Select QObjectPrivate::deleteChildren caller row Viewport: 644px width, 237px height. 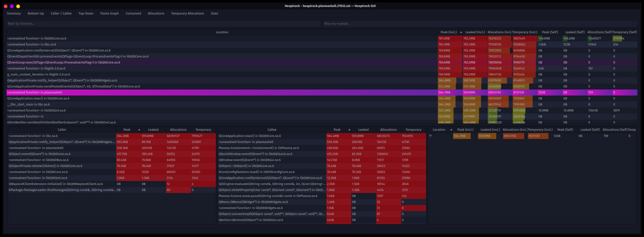tap(112, 166)
